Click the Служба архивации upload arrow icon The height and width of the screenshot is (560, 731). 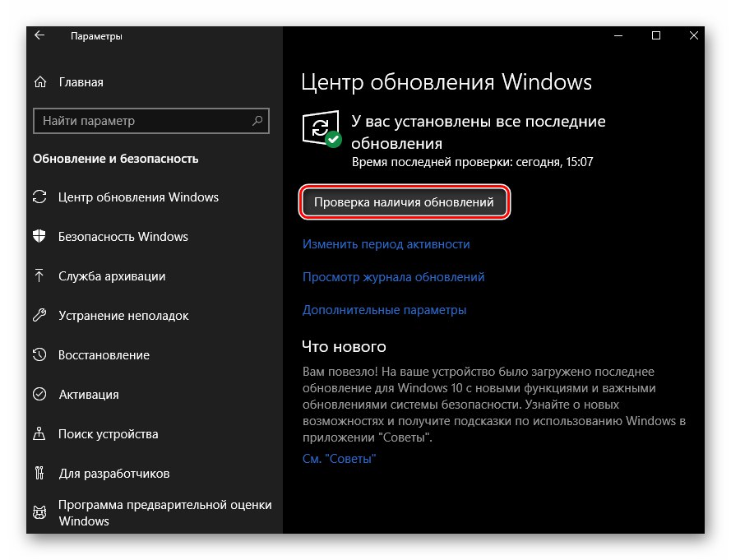click(39, 276)
